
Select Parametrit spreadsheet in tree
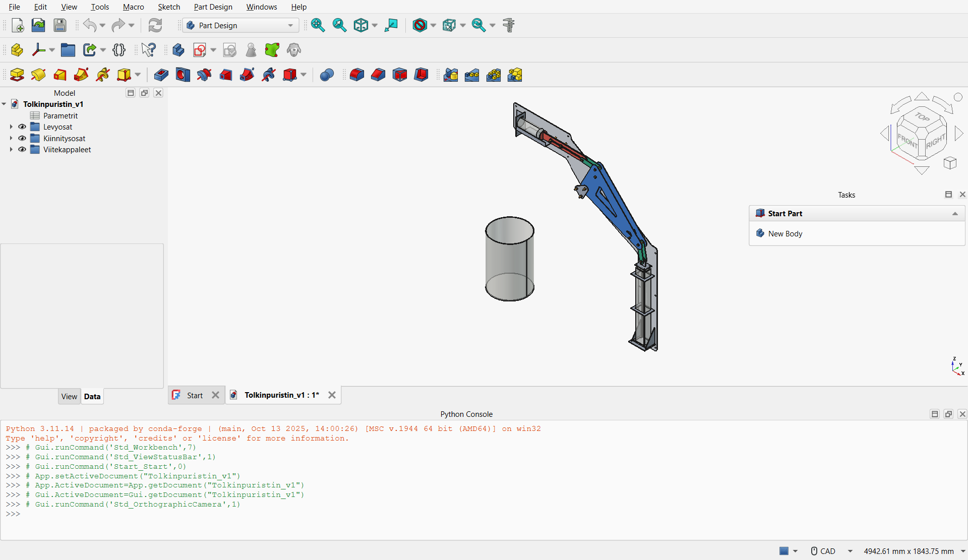(x=60, y=116)
